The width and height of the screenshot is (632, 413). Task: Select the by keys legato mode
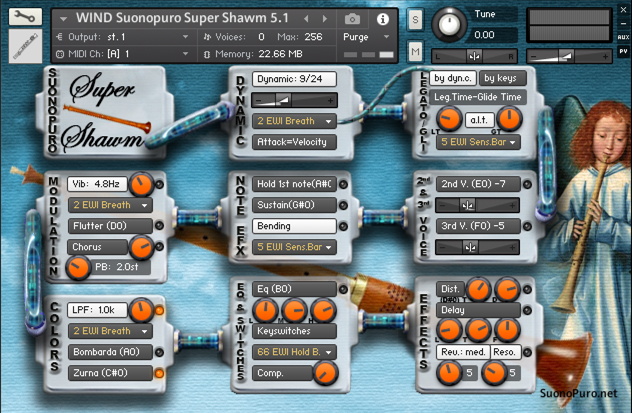click(502, 78)
